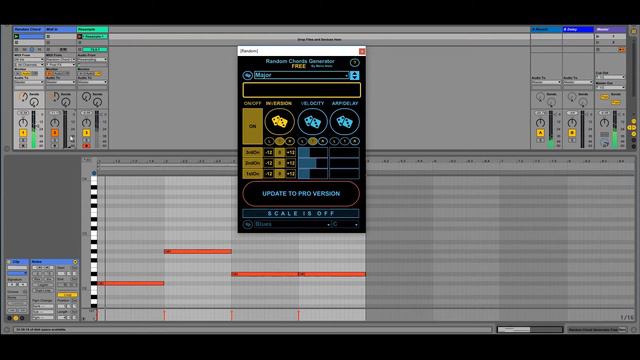
Task: Adjust the bottom velocity slider bar
Action: click(313, 173)
